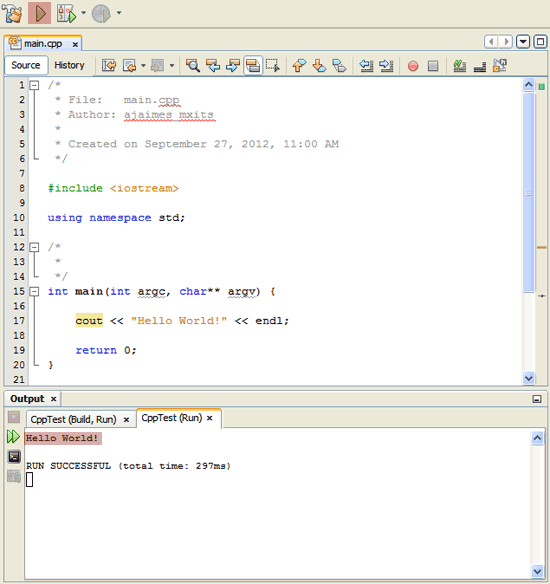Switch to the History view
The image size is (550, 584).
69,65
